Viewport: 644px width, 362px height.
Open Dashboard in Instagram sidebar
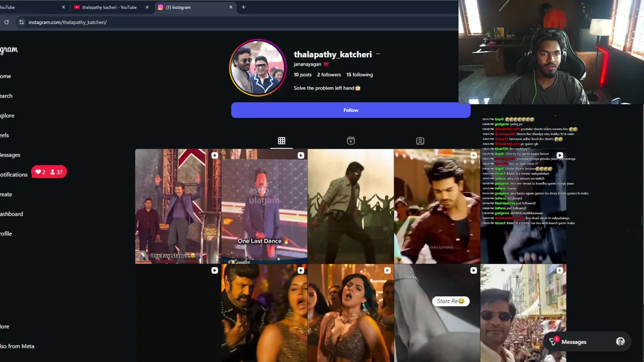[x=11, y=214]
